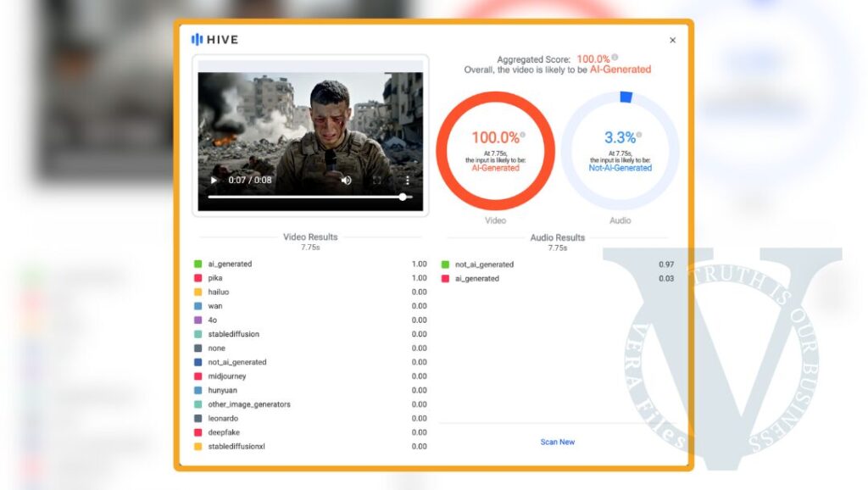The height and width of the screenshot is (490, 868).
Task: Click the Hive logo
Action: pos(214,39)
